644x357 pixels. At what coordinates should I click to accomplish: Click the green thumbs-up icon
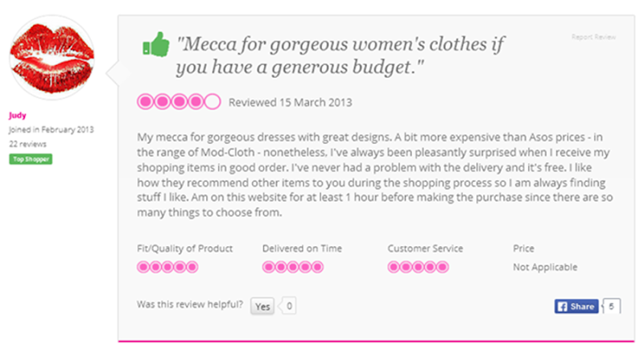(x=155, y=46)
